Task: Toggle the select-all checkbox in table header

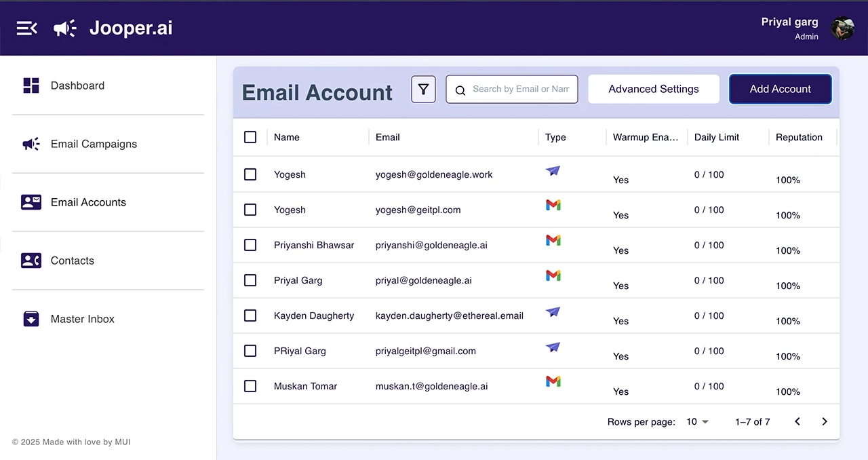Action: (250, 137)
